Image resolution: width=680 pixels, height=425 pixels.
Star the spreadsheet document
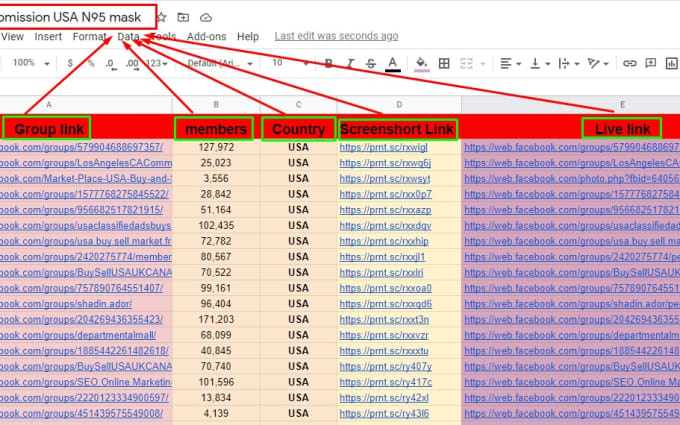pyautogui.click(x=162, y=17)
